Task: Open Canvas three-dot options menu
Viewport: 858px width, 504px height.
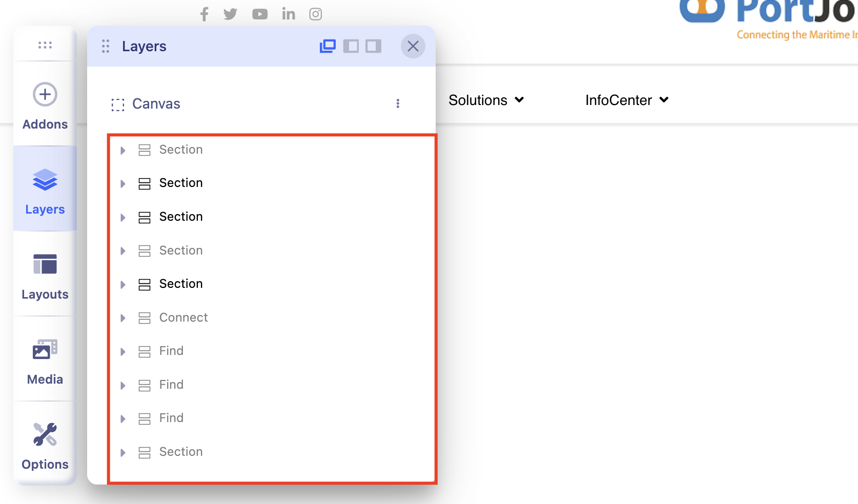Action: [x=398, y=104]
